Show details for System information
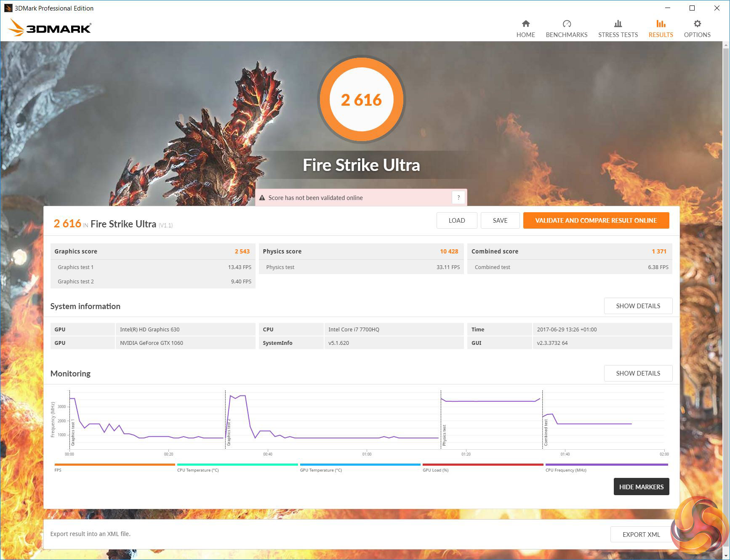The image size is (730, 560). [x=638, y=306]
